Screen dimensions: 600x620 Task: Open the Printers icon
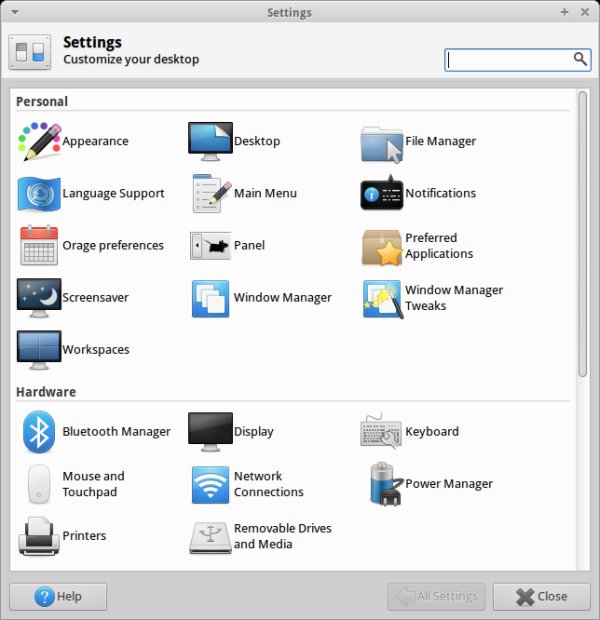click(39, 536)
